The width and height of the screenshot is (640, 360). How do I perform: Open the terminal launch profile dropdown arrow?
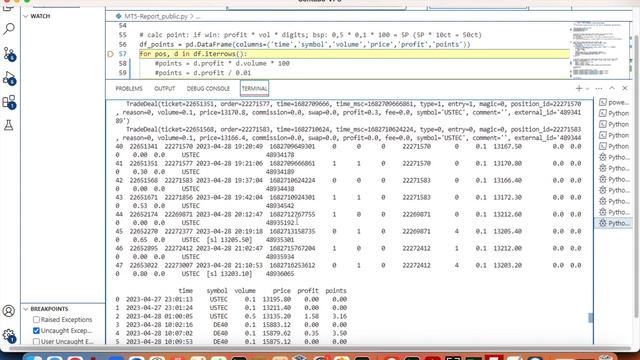tap(587, 89)
